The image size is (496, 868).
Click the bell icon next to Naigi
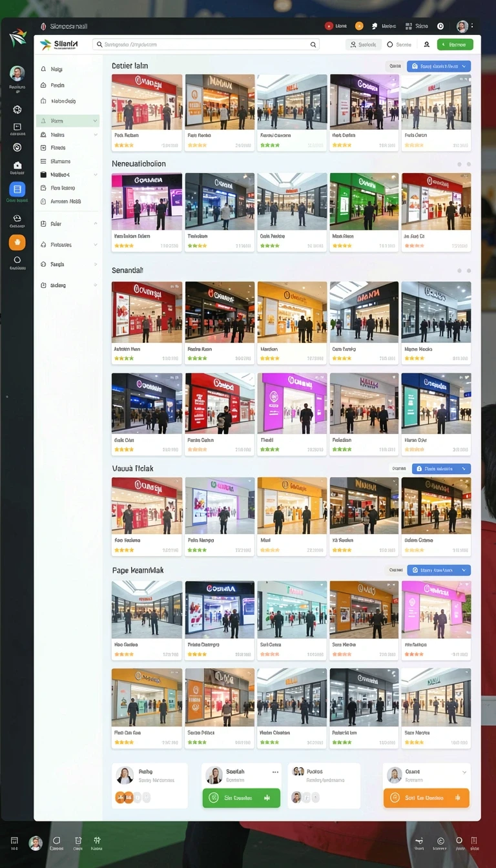[43, 68]
